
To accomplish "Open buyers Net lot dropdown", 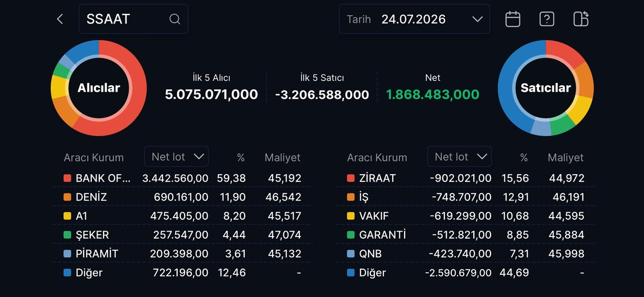I will (x=177, y=157).
